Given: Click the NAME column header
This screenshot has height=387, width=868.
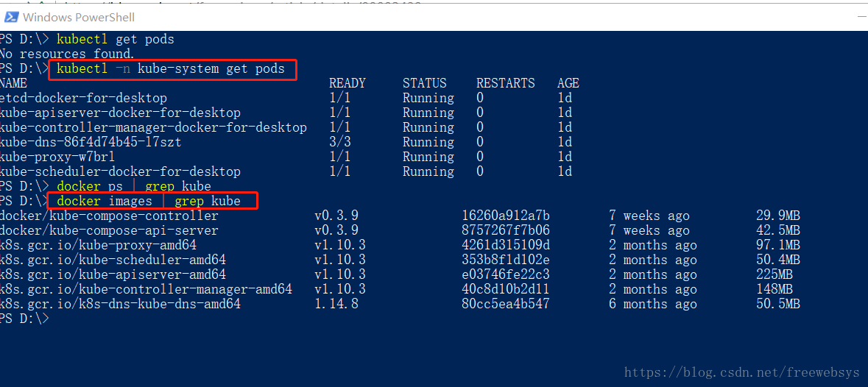Looking at the screenshot, I should point(13,83).
